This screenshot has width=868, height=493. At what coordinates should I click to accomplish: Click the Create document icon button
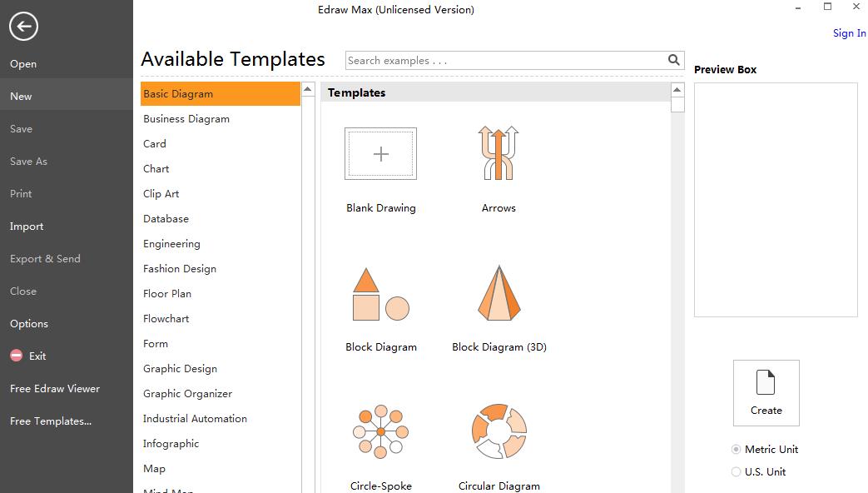pyautogui.click(x=766, y=393)
